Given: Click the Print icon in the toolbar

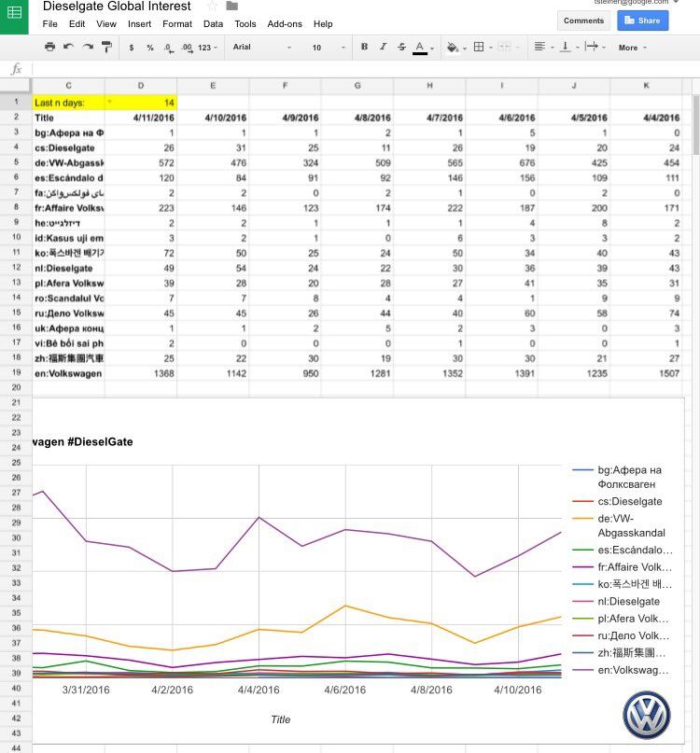Looking at the screenshot, I should tap(49, 48).
